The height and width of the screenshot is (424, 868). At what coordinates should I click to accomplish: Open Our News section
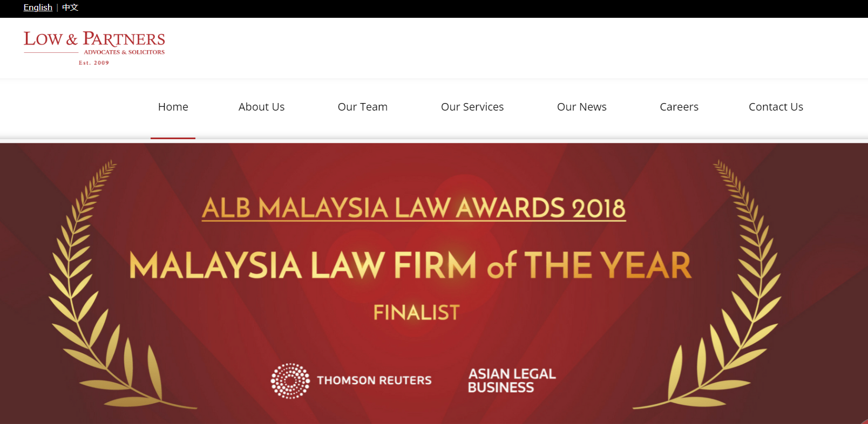(582, 107)
